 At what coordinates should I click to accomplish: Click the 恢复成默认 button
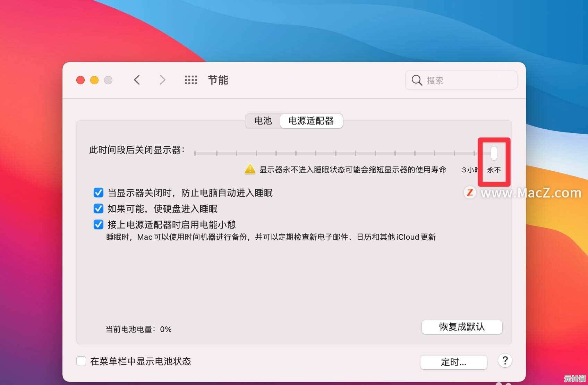pos(462,327)
